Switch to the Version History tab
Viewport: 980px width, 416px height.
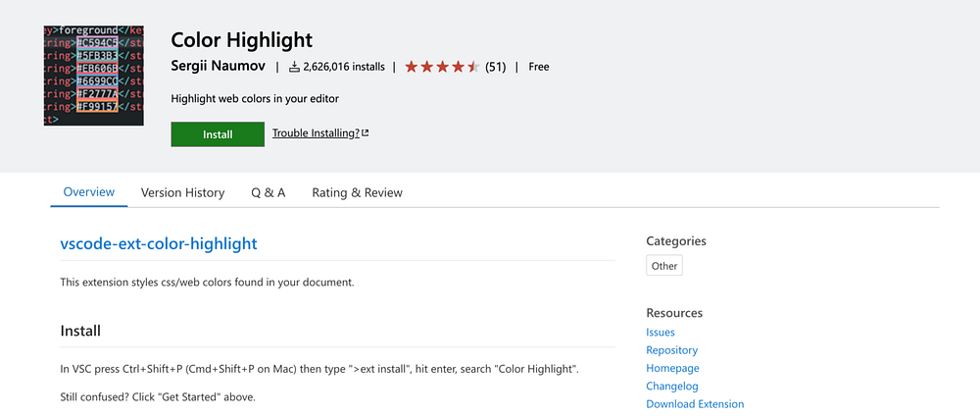(x=182, y=192)
